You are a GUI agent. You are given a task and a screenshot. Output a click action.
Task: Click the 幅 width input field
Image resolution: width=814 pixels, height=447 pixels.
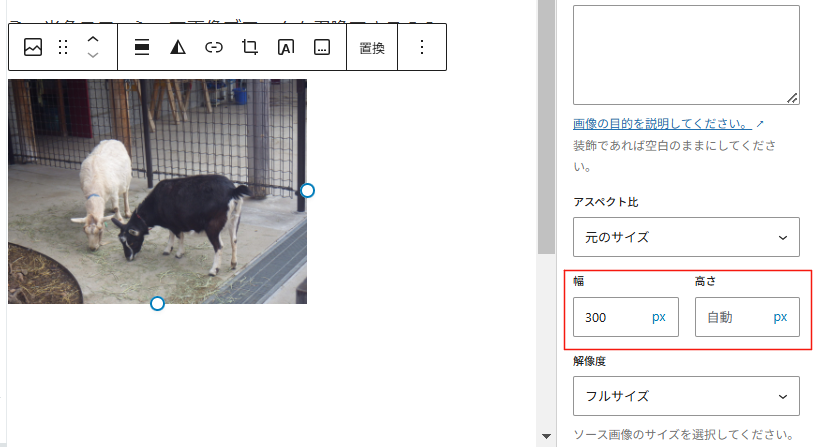click(x=626, y=317)
